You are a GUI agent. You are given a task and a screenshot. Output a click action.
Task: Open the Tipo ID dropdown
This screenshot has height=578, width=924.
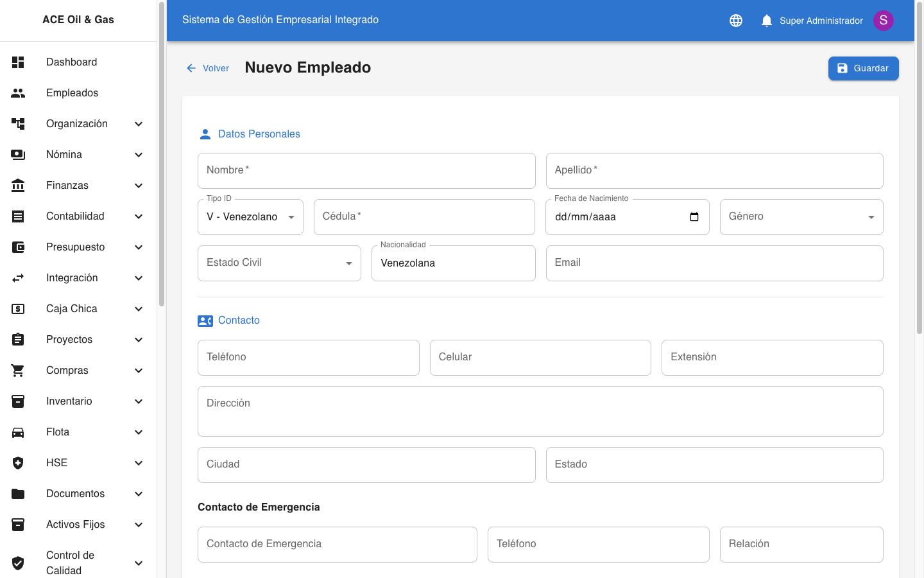tap(250, 217)
